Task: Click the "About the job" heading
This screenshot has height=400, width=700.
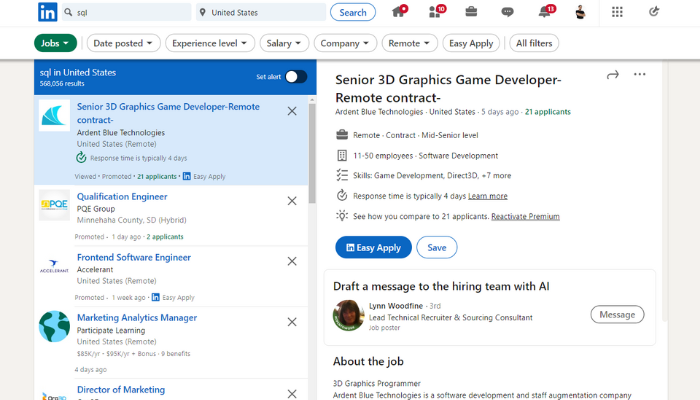Action: 368,362
